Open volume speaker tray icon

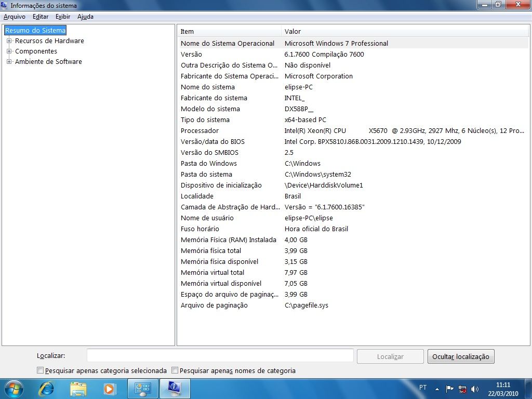(475, 389)
